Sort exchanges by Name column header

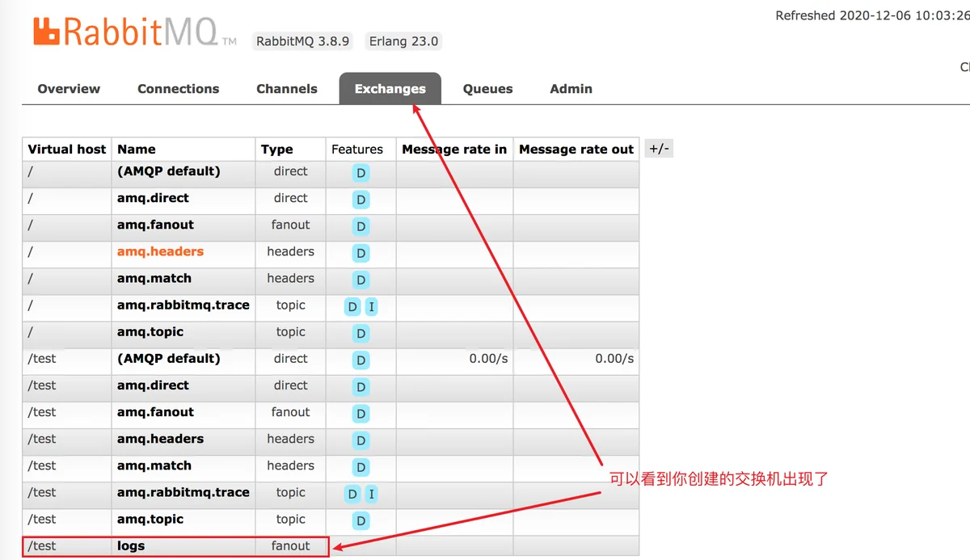click(x=136, y=149)
